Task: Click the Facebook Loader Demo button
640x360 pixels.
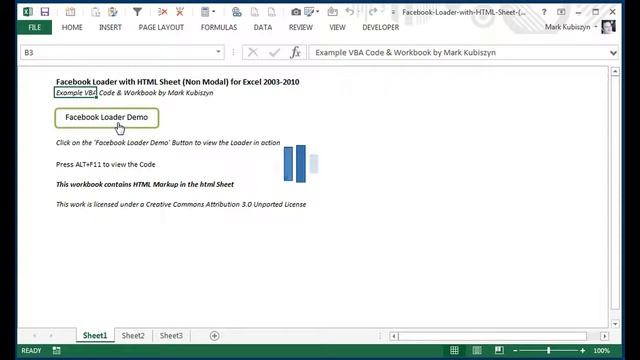Action: click(107, 118)
